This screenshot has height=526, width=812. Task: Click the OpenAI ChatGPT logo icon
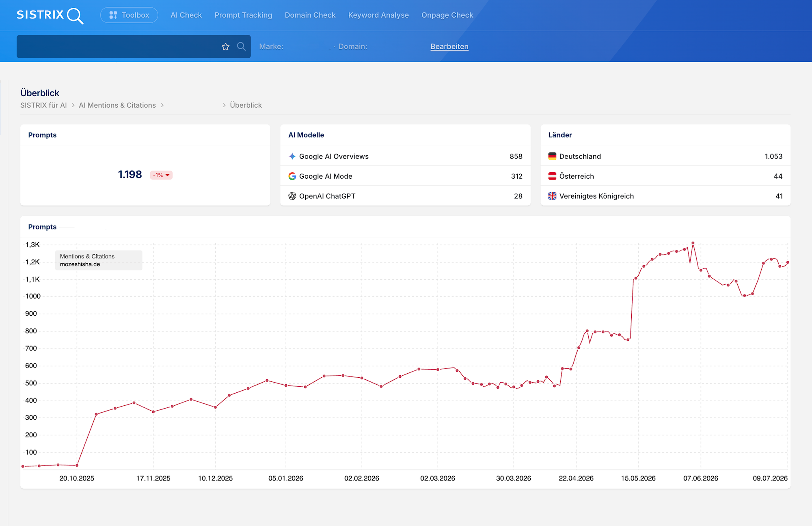(x=292, y=196)
